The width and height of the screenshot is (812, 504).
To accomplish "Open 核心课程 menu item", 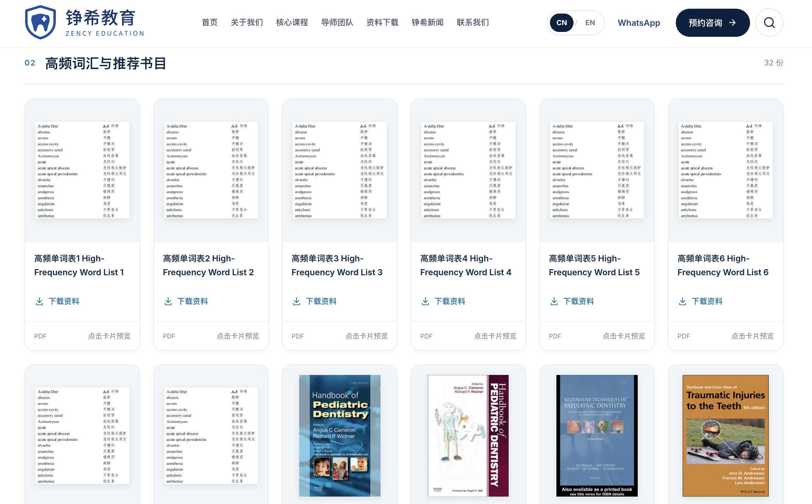I will point(292,23).
